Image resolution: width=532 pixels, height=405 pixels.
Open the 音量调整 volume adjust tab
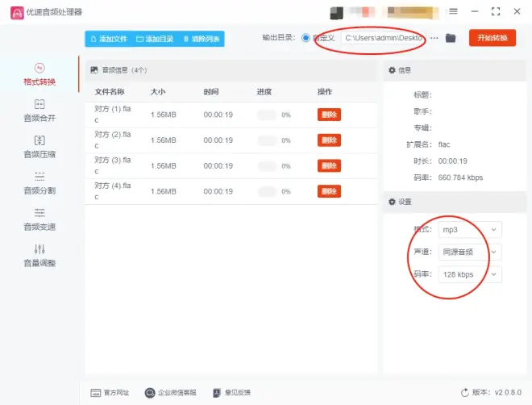point(39,257)
